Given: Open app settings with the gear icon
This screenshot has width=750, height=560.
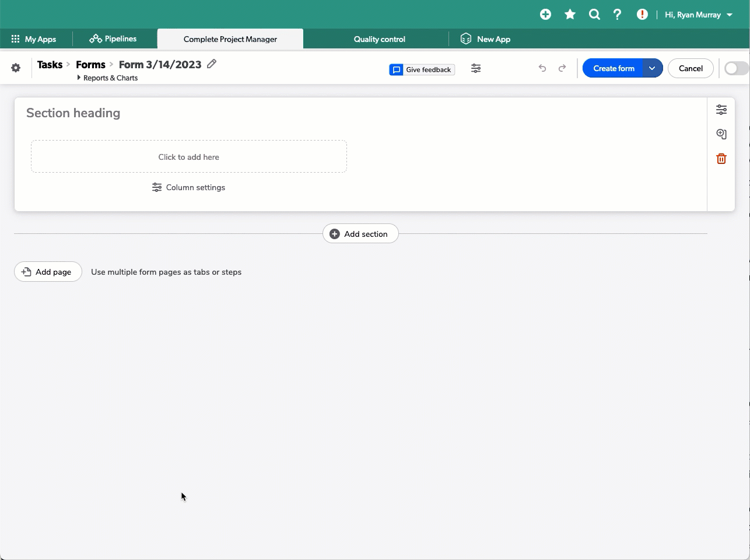Looking at the screenshot, I should [16, 68].
